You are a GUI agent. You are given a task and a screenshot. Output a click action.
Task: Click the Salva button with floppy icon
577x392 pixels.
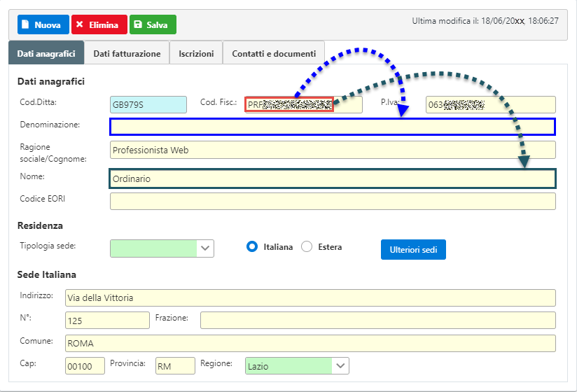click(x=153, y=24)
